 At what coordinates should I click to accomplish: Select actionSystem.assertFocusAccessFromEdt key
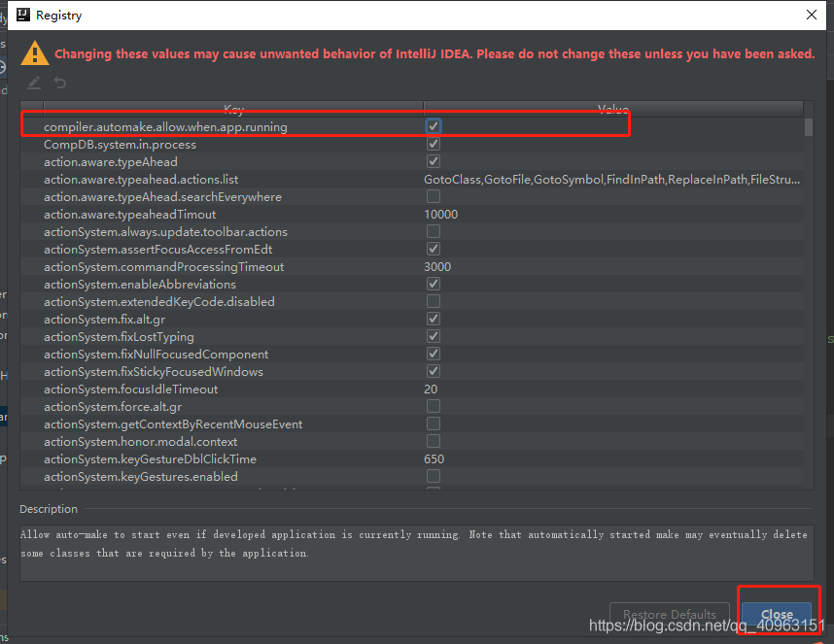[158, 250]
